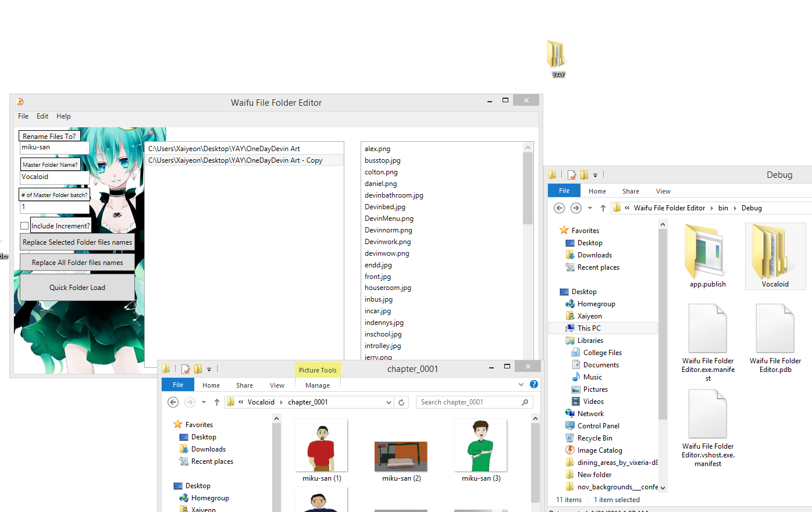This screenshot has height=512, width=812.
Task: Select busstop.jpg in the file list
Action: pyautogui.click(x=383, y=160)
